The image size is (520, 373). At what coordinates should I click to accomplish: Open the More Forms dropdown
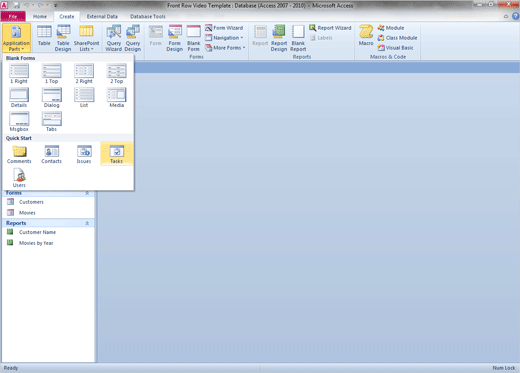(x=225, y=48)
